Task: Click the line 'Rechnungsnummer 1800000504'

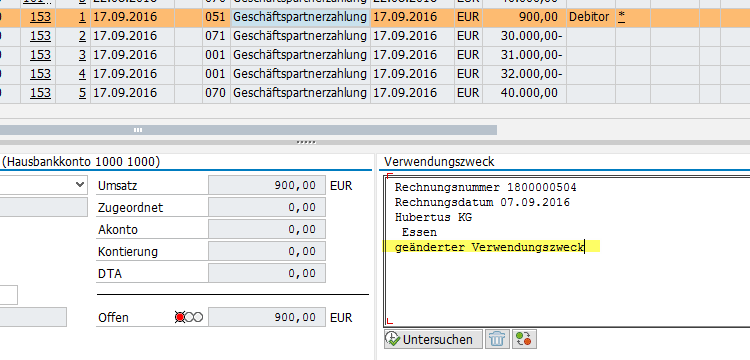Action: (485, 187)
